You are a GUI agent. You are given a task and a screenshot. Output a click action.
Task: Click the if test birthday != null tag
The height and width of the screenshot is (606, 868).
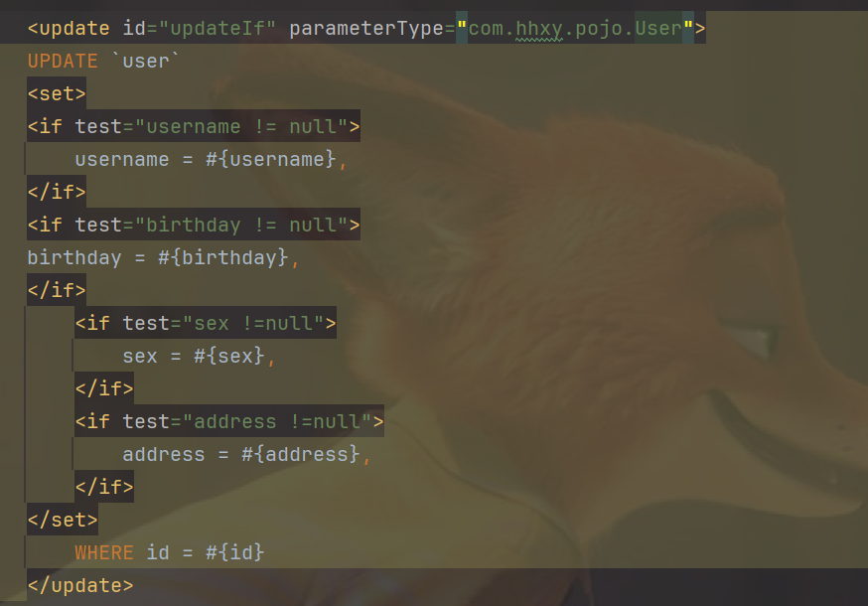click(194, 225)
